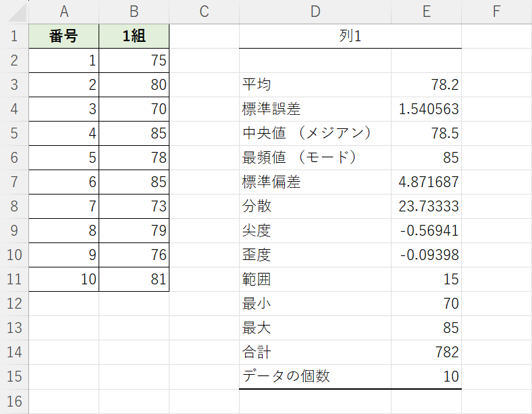Select the 合計 value 782 cell
Viewport: 532px width, 414px height.
pyautogui.click(x=427, y=353)
